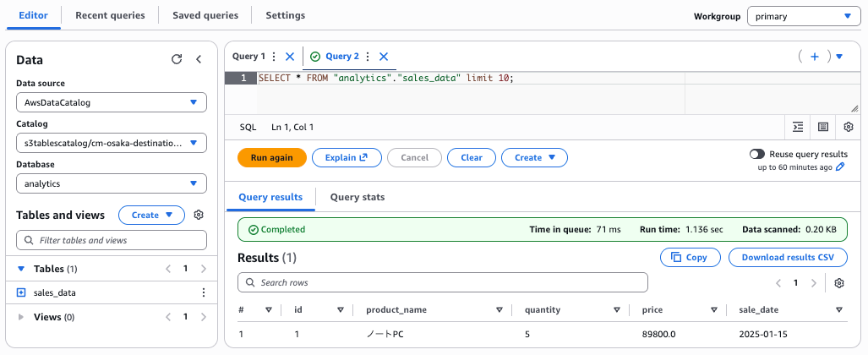Close the Query 2 tab
Screen dimensions: 868x355
click(x=383, y=57)
